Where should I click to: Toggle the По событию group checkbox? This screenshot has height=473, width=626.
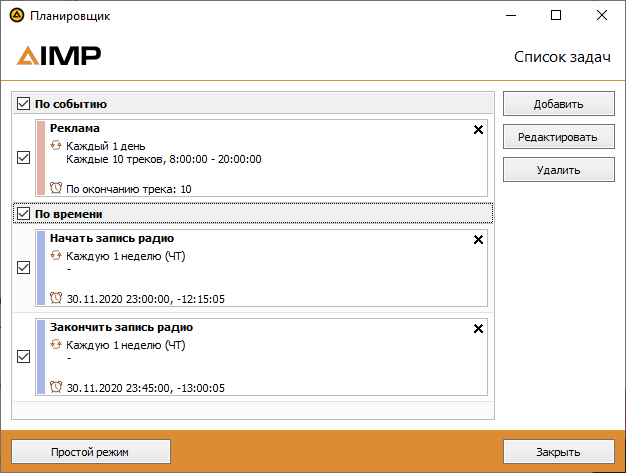[x=23, y=103]
